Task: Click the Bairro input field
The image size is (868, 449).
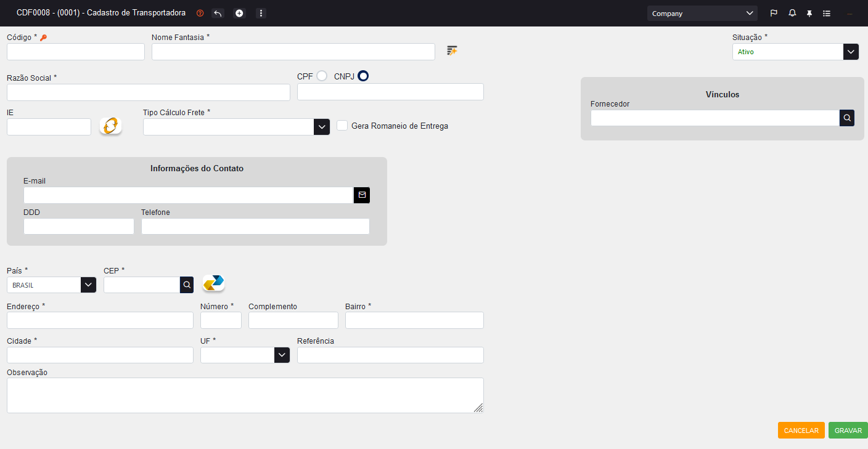Action: pos(414,320)
